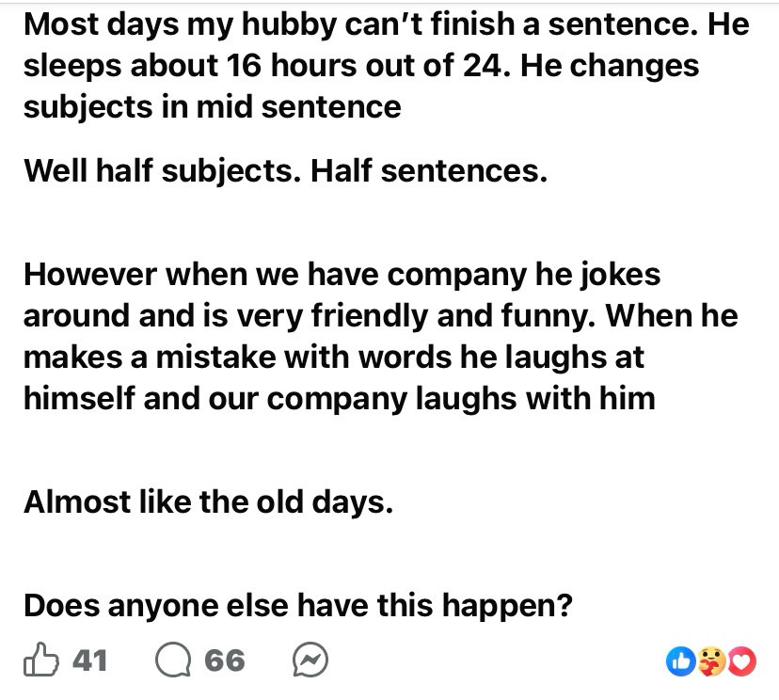Click the 'subjects in mid sentence' line
This screenshot has width=779, height=700.
coord(212,106)
